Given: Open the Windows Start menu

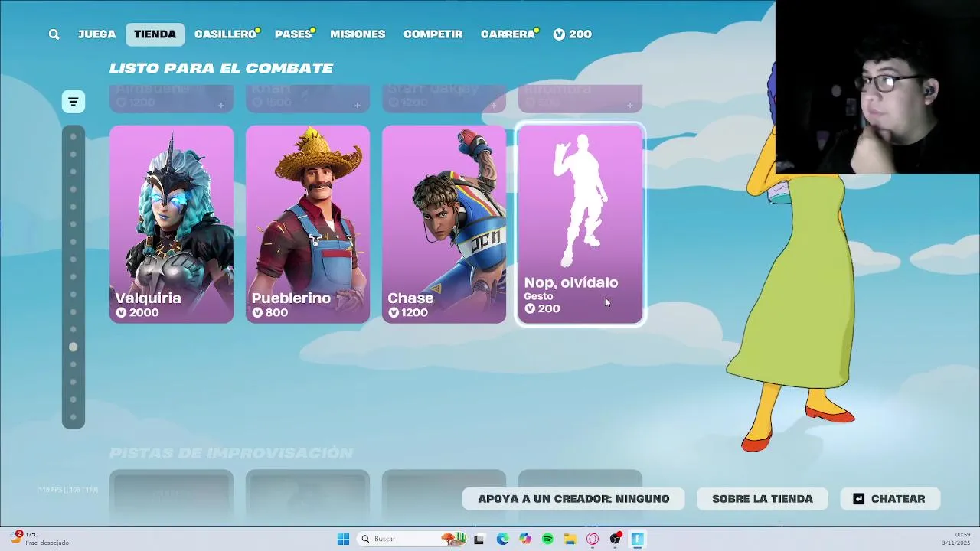Looking at the screenshot, I should coord(344,539).
